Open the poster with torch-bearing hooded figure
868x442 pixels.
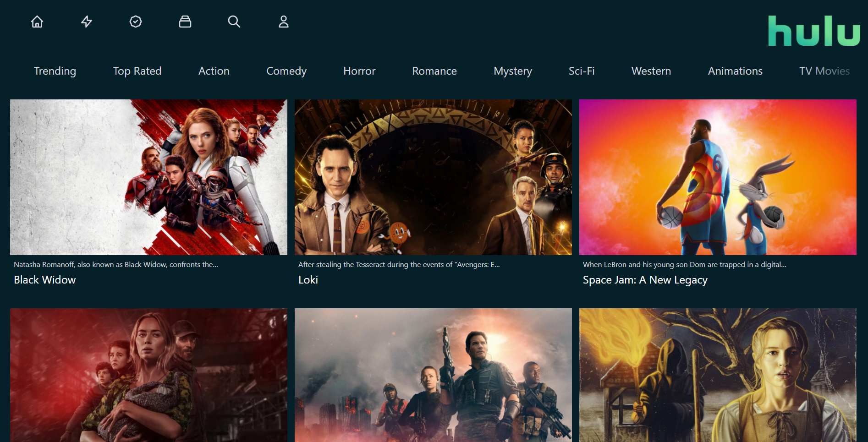tap(718, 375)
